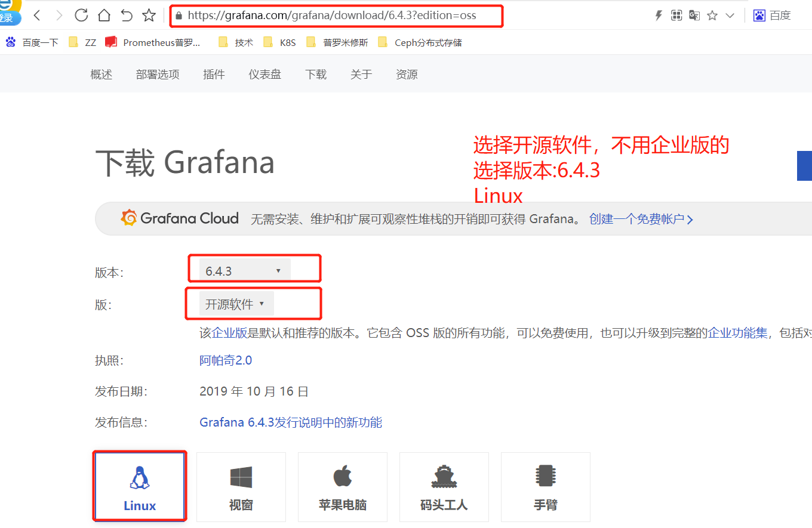The image size is (812, 528).
Task: Bookmark the page using the star next to home
Action: [x=149, y=16]
